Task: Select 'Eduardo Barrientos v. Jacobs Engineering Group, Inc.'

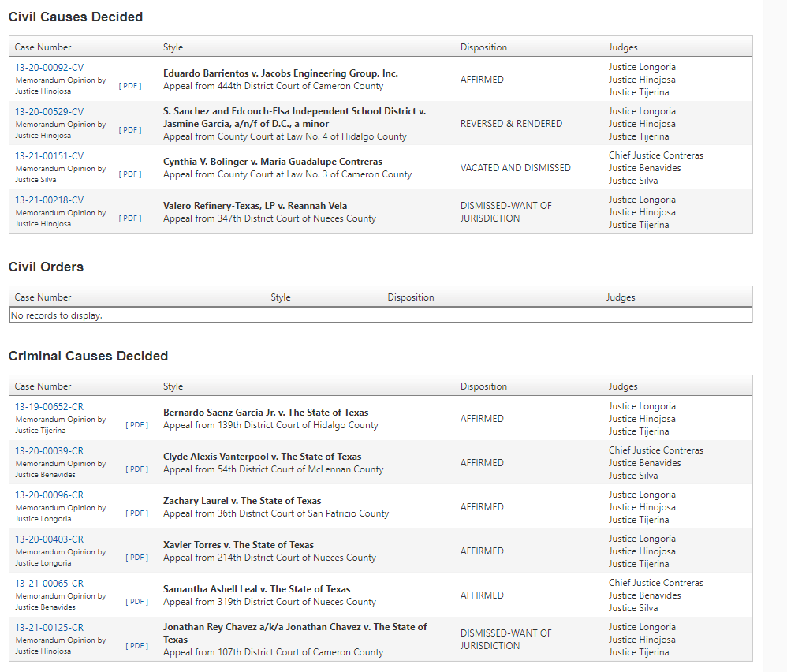Action: [281, 73]
